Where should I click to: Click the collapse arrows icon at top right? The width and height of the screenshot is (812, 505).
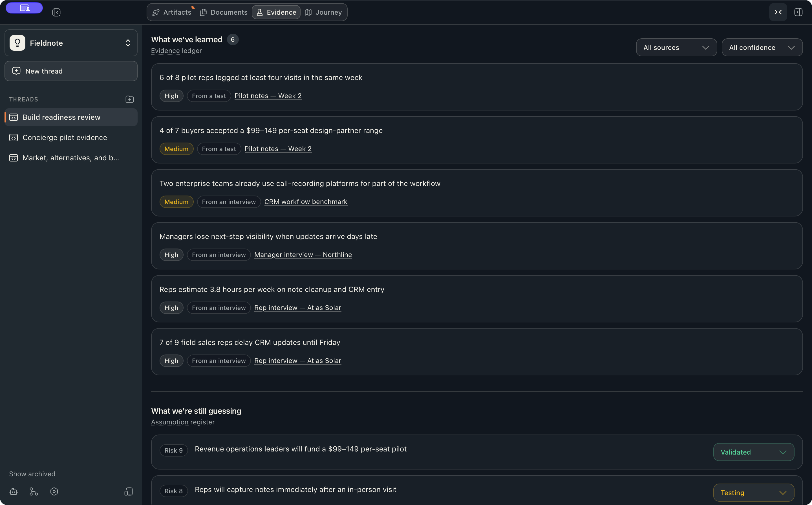(x=778, y=12)
